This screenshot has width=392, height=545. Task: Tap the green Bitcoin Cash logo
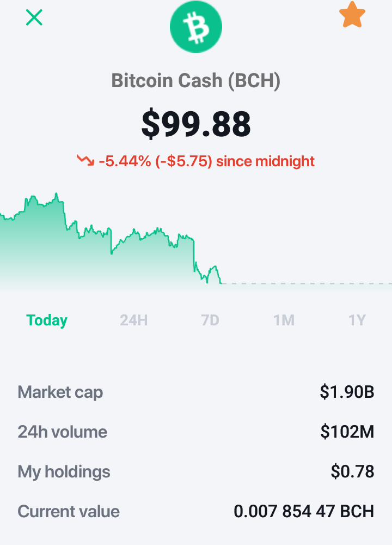pos(196,26)
